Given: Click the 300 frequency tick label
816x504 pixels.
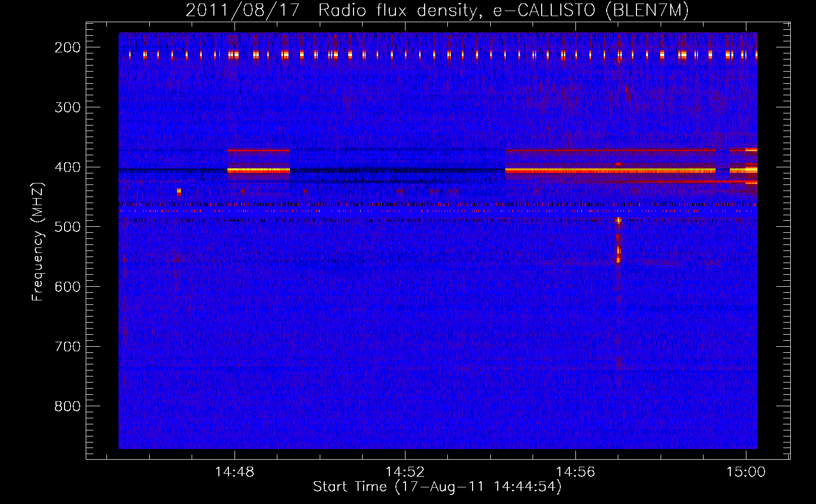Looking at the screenshot, I should point(68,107).
